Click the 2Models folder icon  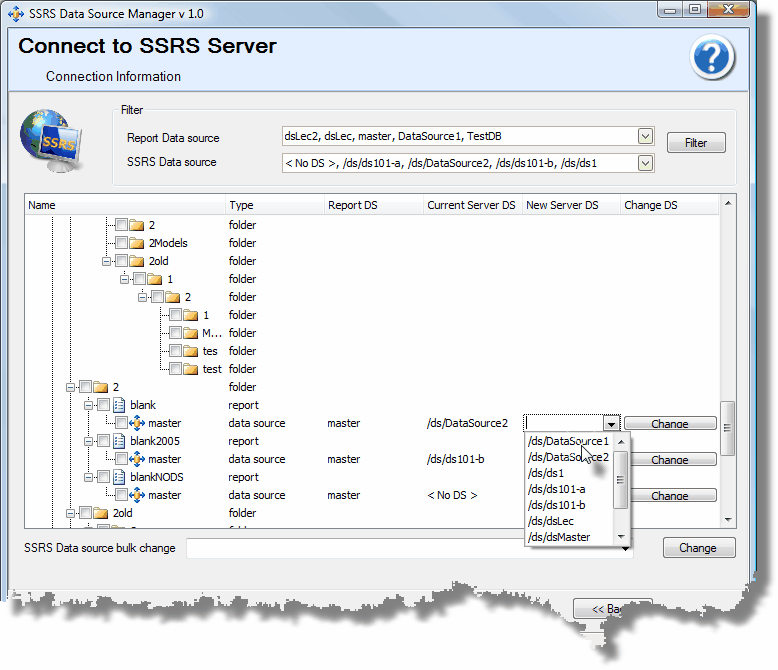click(136, 243)
